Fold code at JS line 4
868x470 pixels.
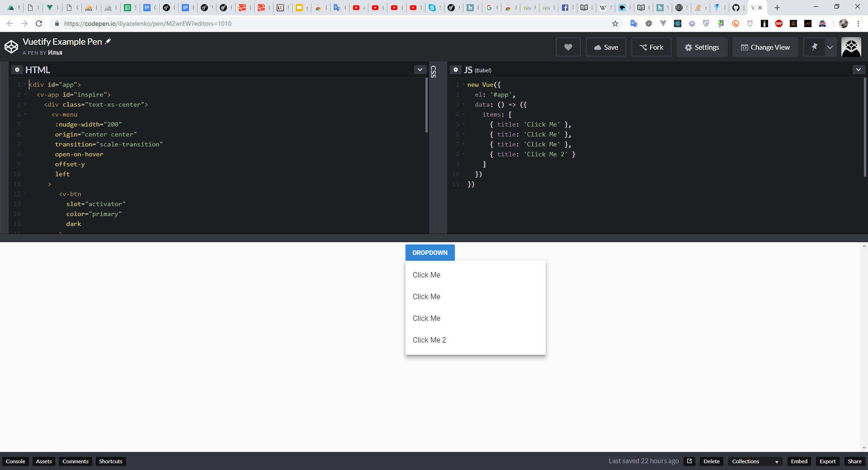click(x=463, y=114)
